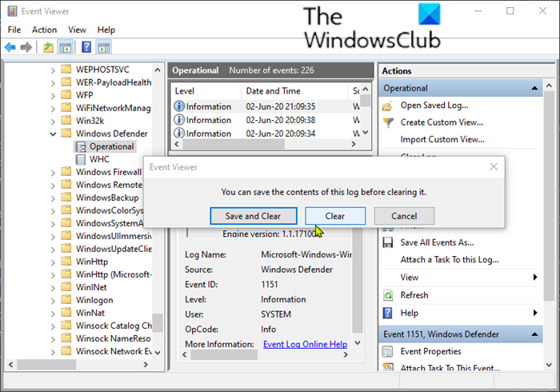
Task: Click the Clear button in dialog
Action: [x=335, y=216]
